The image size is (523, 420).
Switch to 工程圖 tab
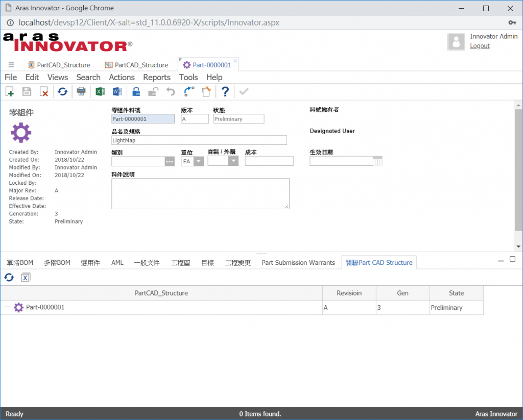[180, 263]
